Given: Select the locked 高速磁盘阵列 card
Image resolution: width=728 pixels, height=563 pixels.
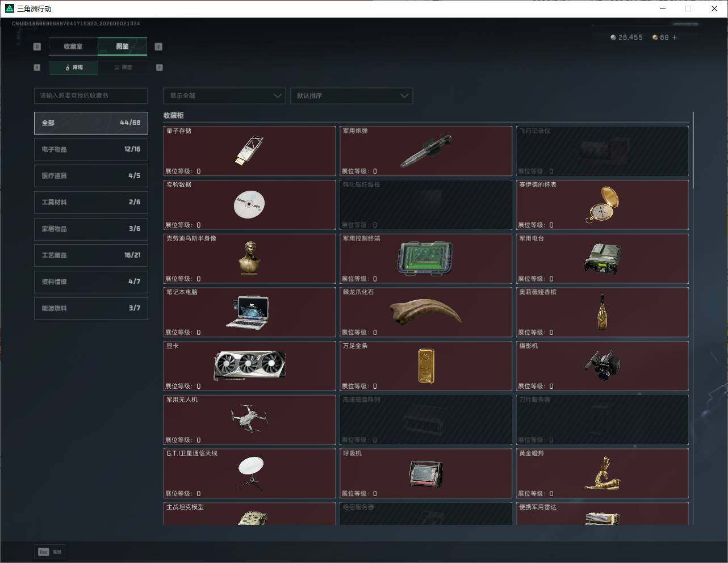Looking at the screenshot, I should pyautogui.click(x=426, y=420).
